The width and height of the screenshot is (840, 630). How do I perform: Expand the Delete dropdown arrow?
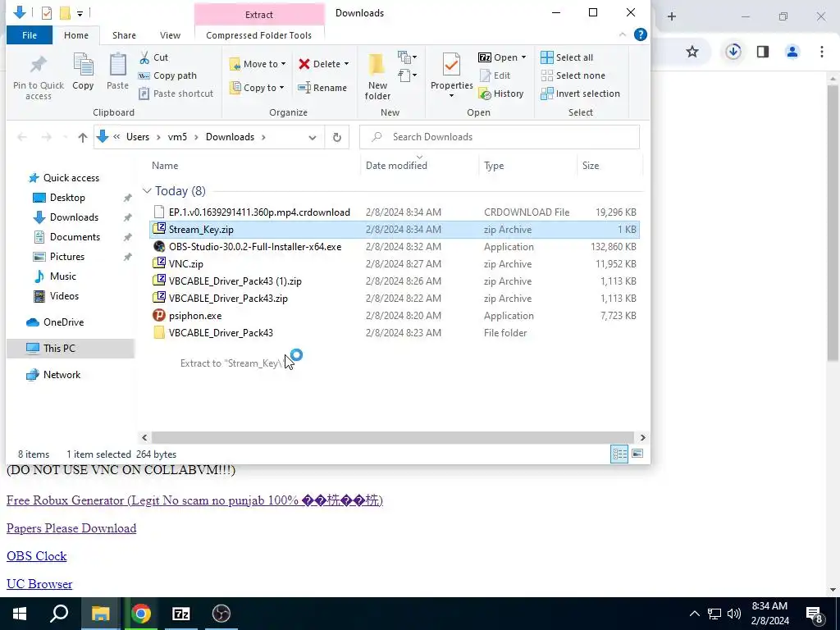347,64
